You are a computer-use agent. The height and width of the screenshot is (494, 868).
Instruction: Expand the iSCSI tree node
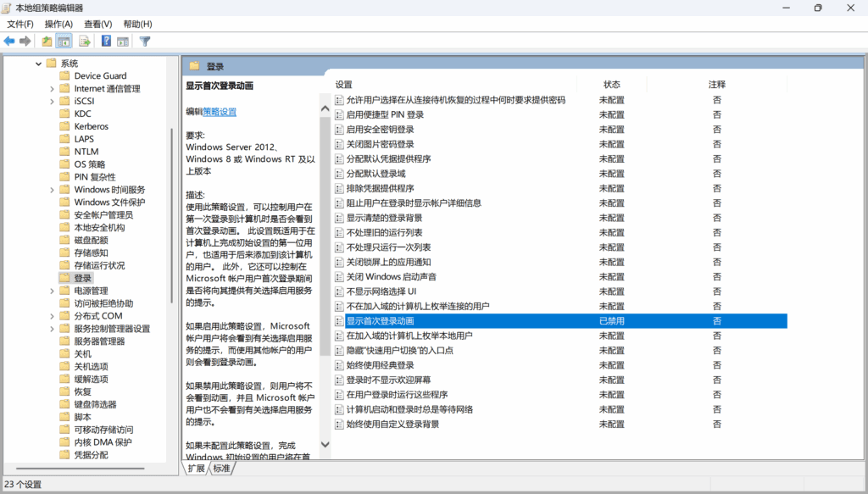coord(53,101)
